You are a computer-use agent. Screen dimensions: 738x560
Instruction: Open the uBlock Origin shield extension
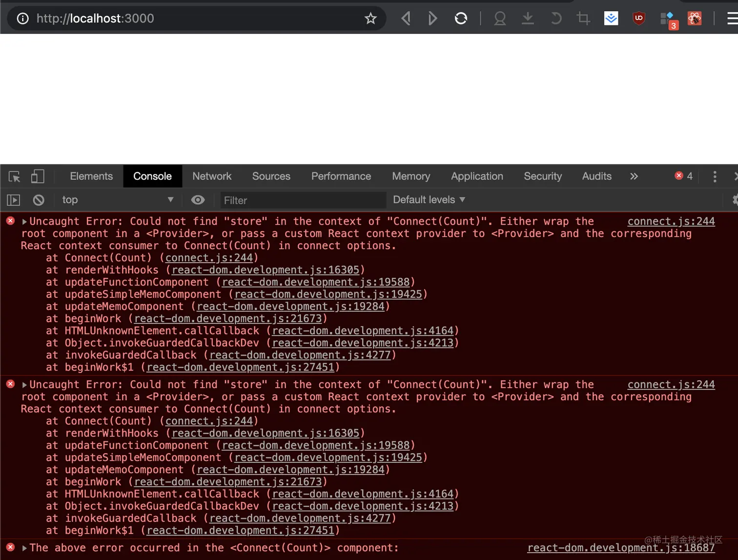639,19
